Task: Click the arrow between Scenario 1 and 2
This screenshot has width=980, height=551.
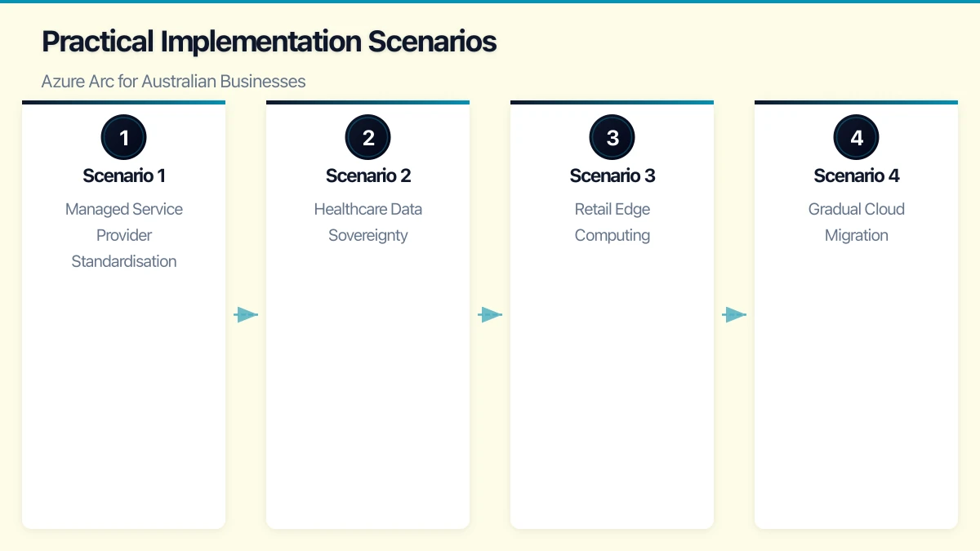Action: (x=246, y=314)
